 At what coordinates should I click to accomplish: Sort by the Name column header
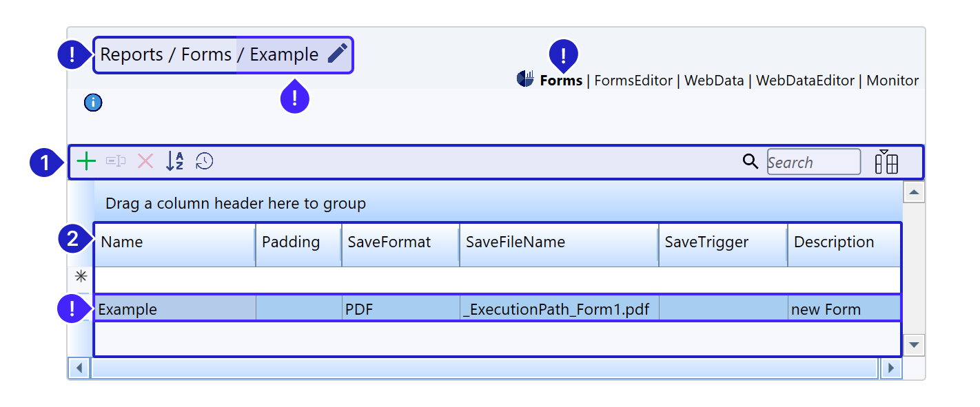[x=174, y=242]
